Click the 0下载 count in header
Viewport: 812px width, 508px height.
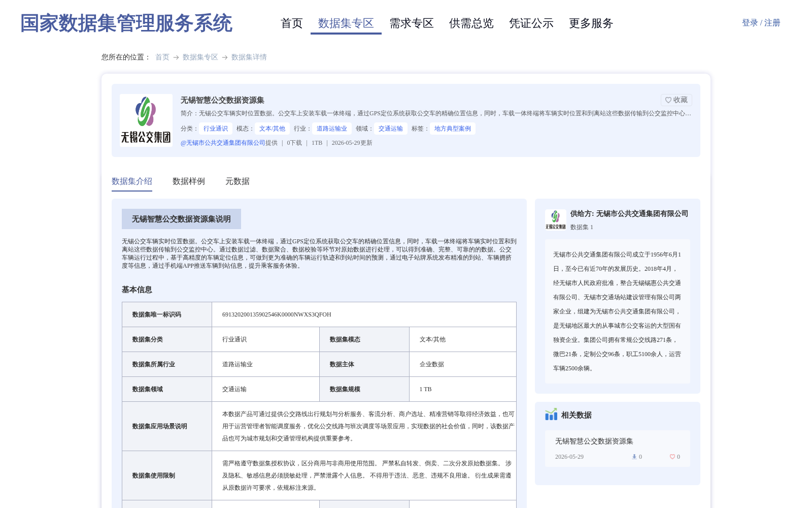tap(294, 143)
